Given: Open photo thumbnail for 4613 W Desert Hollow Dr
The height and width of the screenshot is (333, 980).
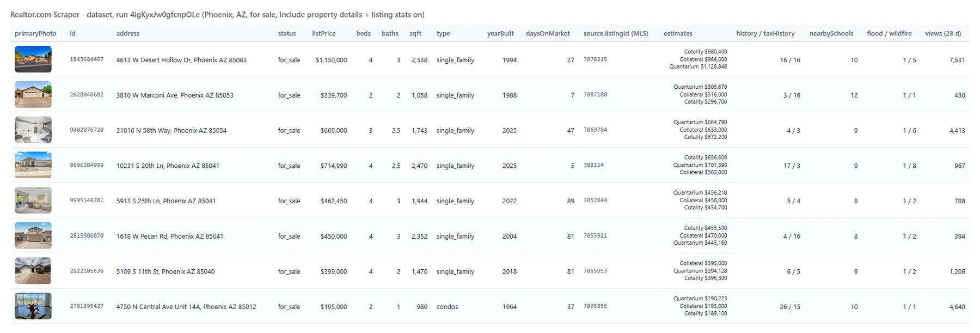Looking at the screenshot, I should (33, 59).
